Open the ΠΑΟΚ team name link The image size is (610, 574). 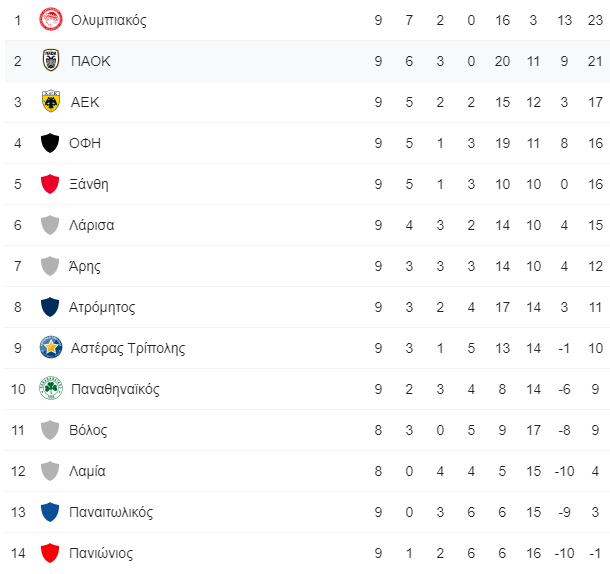coord(91,61)
